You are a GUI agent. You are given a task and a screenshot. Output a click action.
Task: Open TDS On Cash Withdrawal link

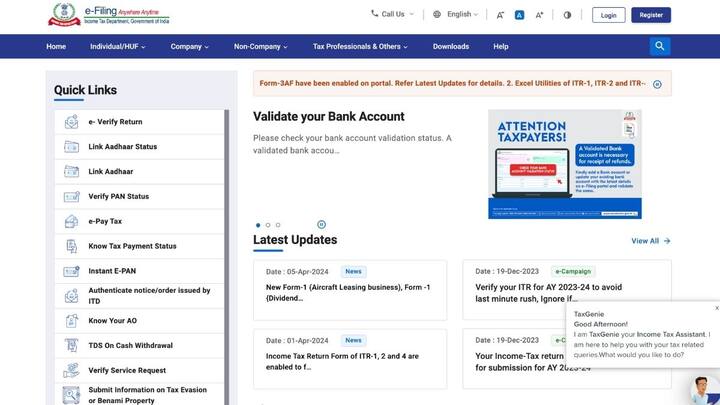pyautogui.click(x=139, y=345)
